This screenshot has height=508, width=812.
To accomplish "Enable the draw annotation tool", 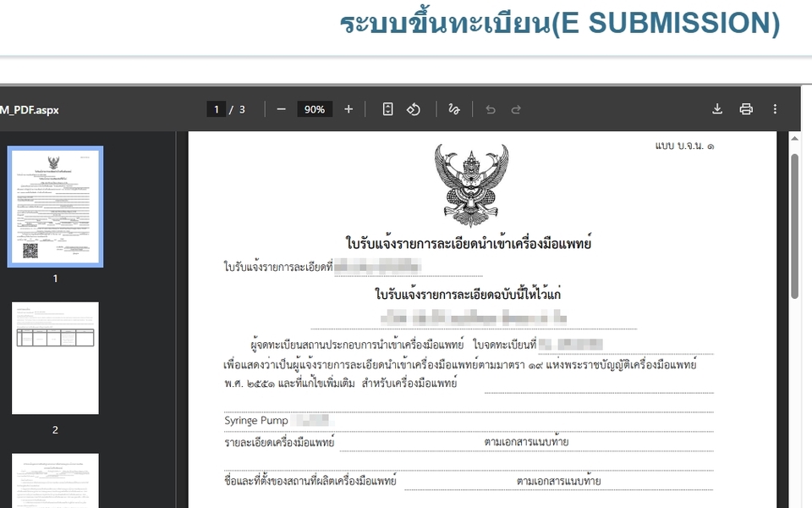I will point(454,109).
